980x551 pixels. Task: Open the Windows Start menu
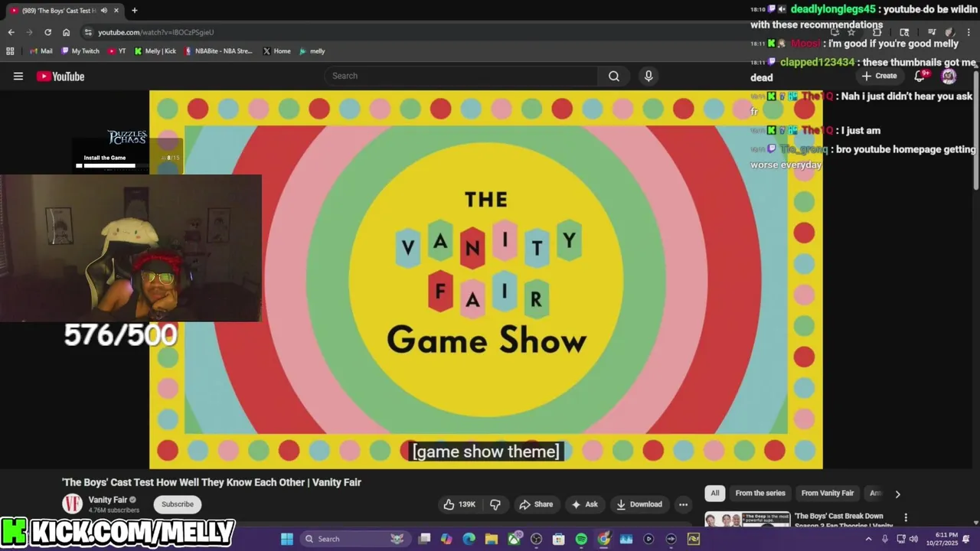point(287,539)
